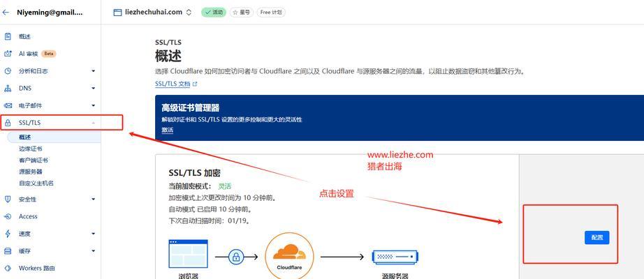Expand the DNS menu arrow
This screenshot has width=644, height=279.
93,88
